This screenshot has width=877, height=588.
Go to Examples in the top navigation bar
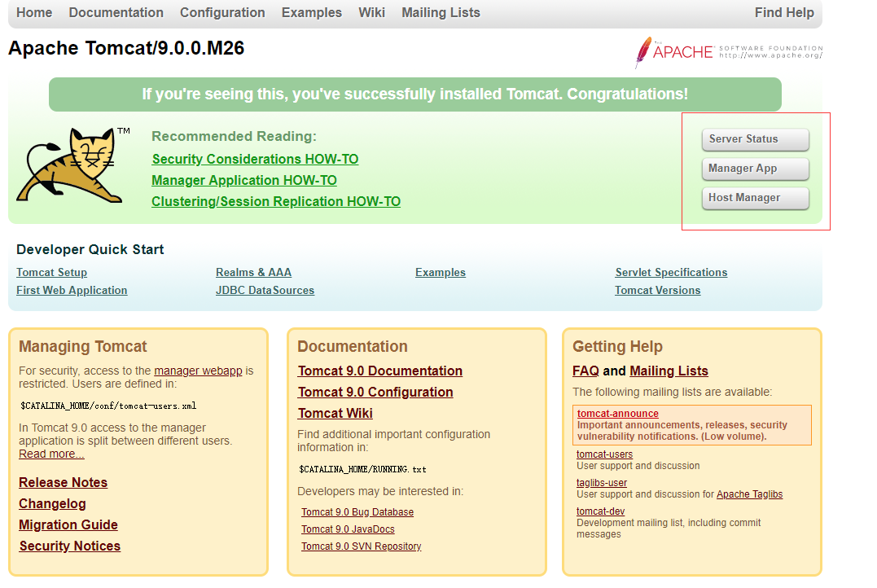pos(312,12)
